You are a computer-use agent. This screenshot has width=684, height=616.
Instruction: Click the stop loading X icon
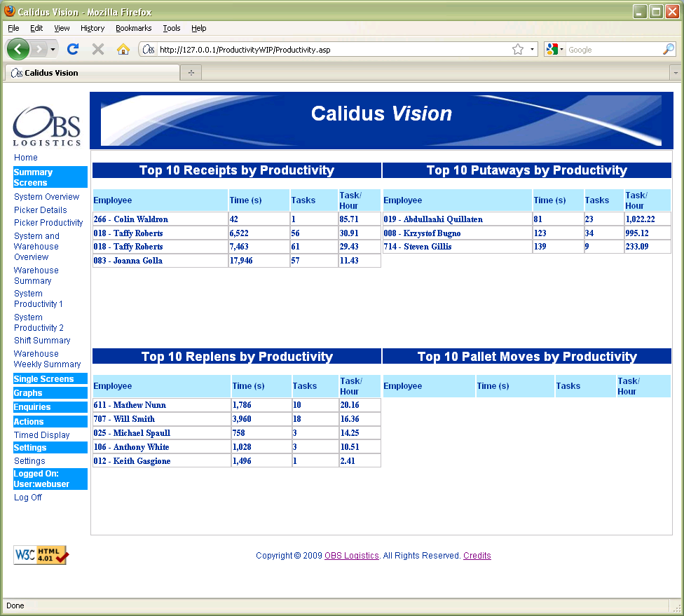point(98,49)
